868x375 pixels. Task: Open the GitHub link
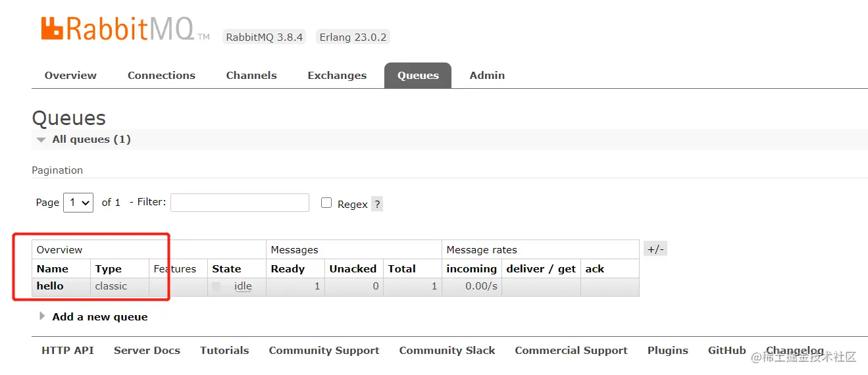(x=727, y=350)
